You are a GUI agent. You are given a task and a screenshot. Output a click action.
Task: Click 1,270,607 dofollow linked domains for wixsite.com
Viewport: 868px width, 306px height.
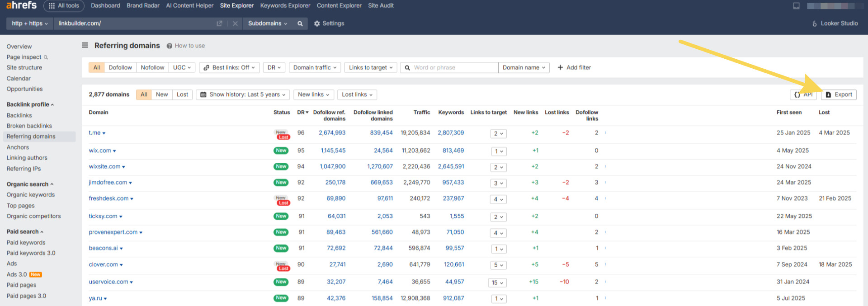tap(380, 167)
